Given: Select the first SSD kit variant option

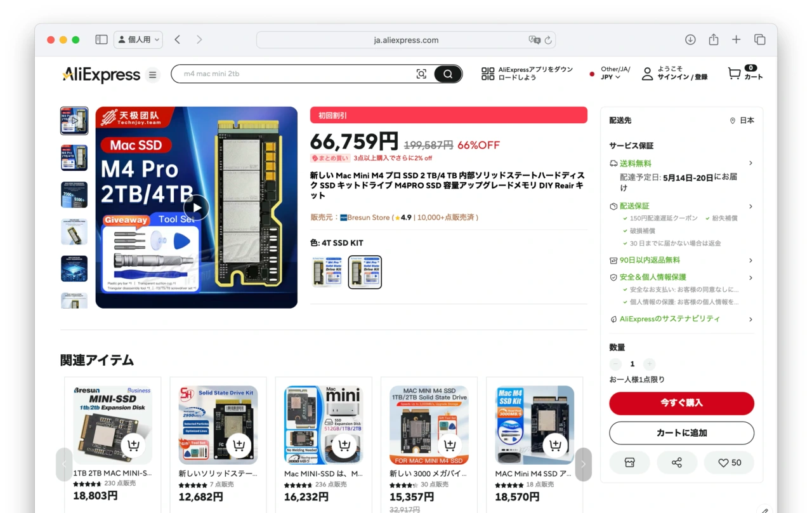Looking at the screenshot, I should point(327,272).
